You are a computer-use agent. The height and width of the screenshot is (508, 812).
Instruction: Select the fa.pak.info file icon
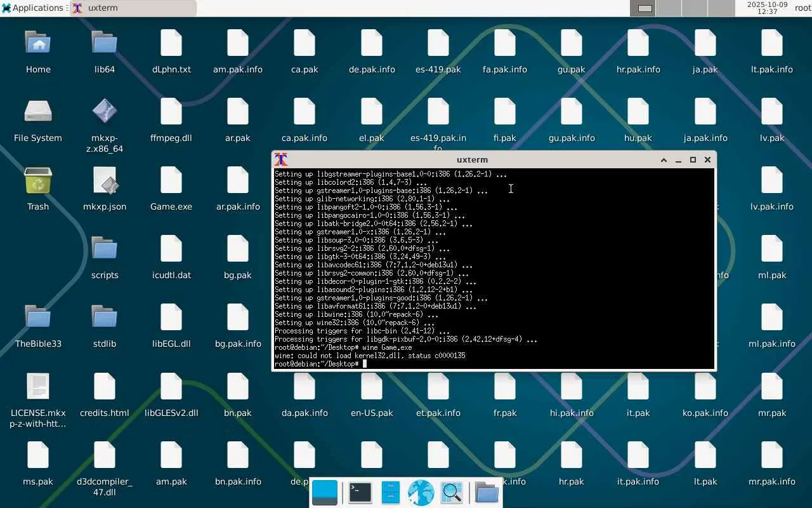coord(505,44)
